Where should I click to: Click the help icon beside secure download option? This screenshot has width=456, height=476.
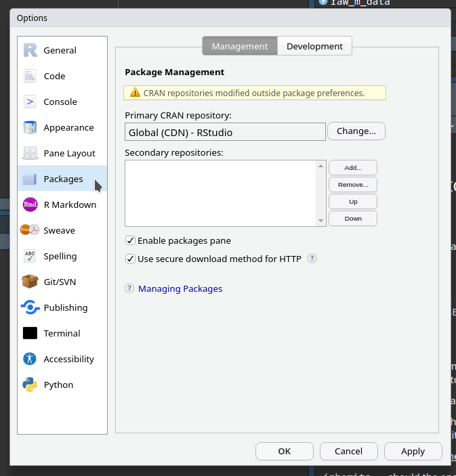[x=312, y=259]
